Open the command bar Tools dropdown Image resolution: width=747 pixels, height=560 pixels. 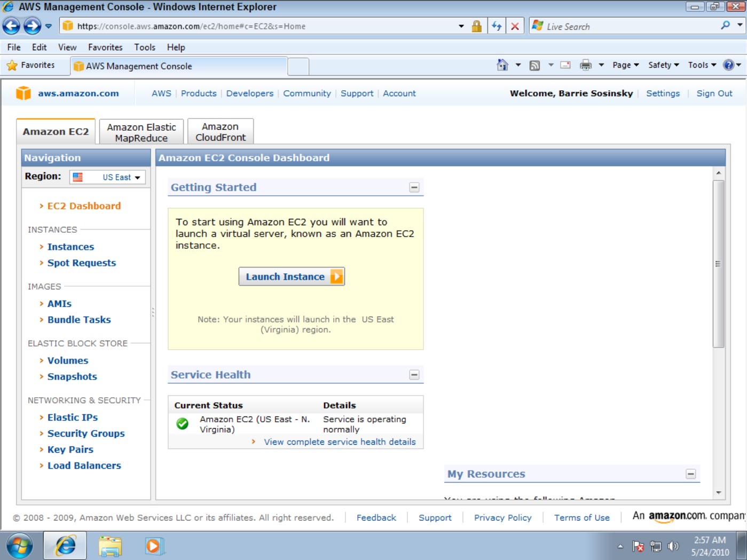pos(702,65)
